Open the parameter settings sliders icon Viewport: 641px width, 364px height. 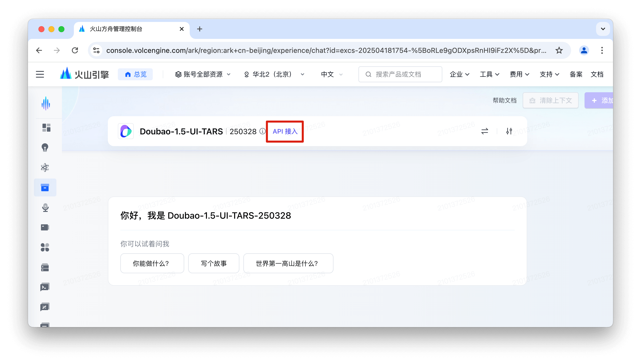tap(509, 131)
